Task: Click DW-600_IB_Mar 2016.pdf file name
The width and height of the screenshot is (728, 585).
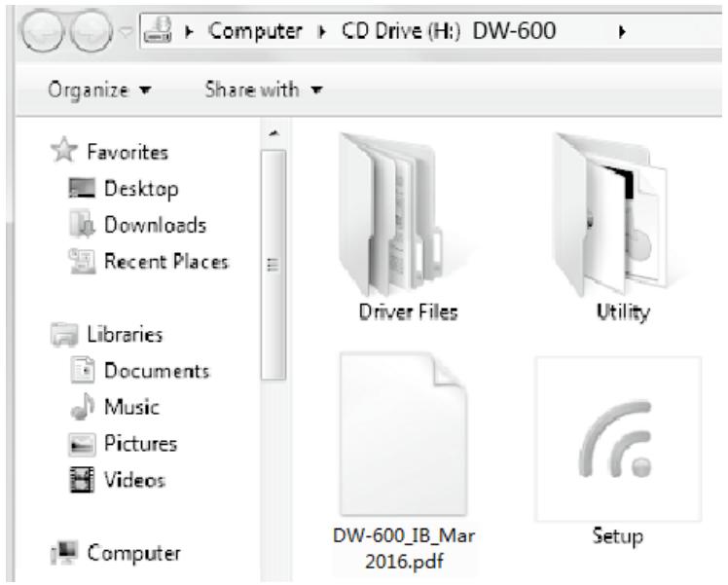Action: pos(404,548)
